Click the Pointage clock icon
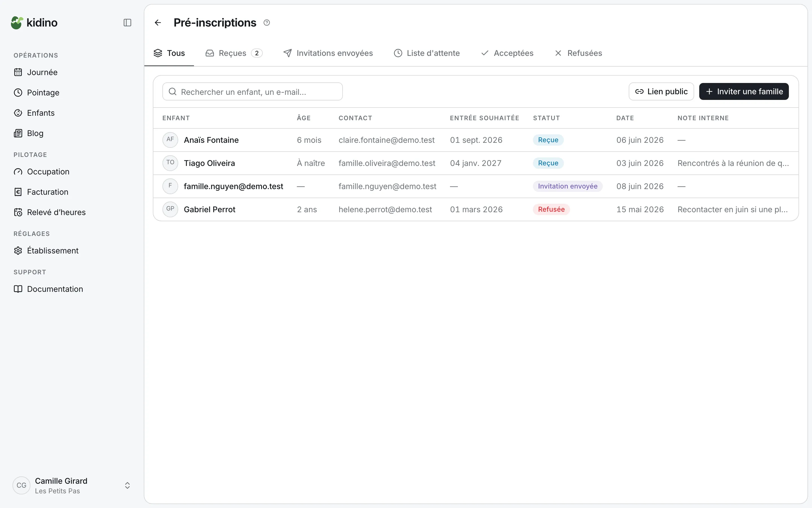The width and height of the screenshot is (812, 508). [x=18, y=92]
